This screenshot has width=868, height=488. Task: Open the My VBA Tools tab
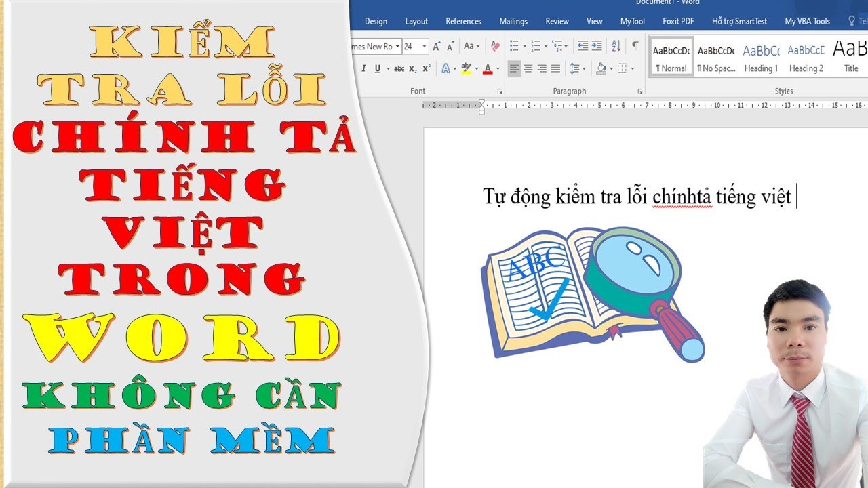click(807, 21)
